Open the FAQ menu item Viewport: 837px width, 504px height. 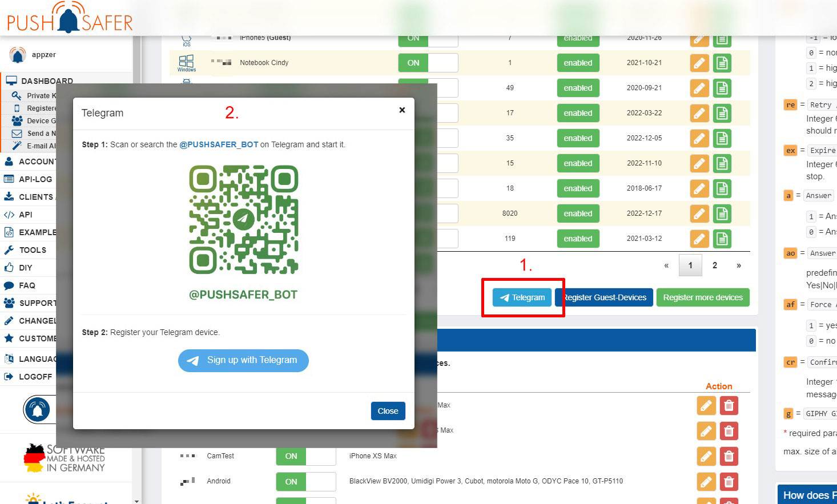tap(29, 285)
